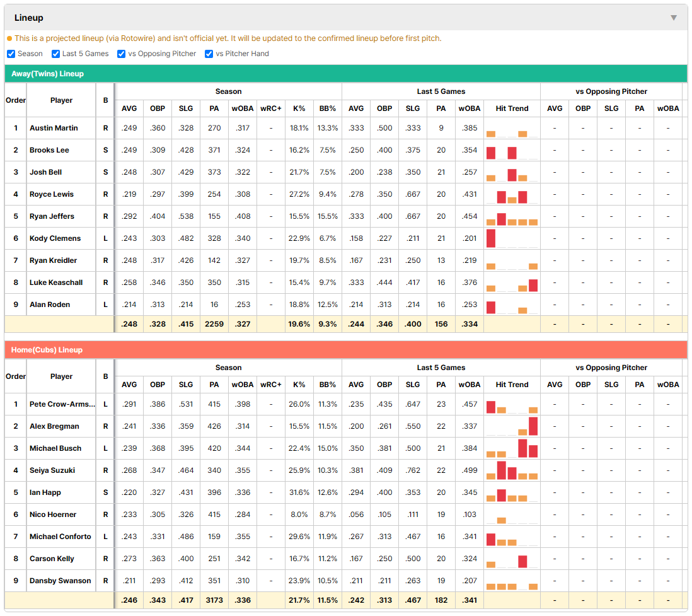Click the orange projected lineup notice dot
The image size is (692, 616).
pos(9,38)
